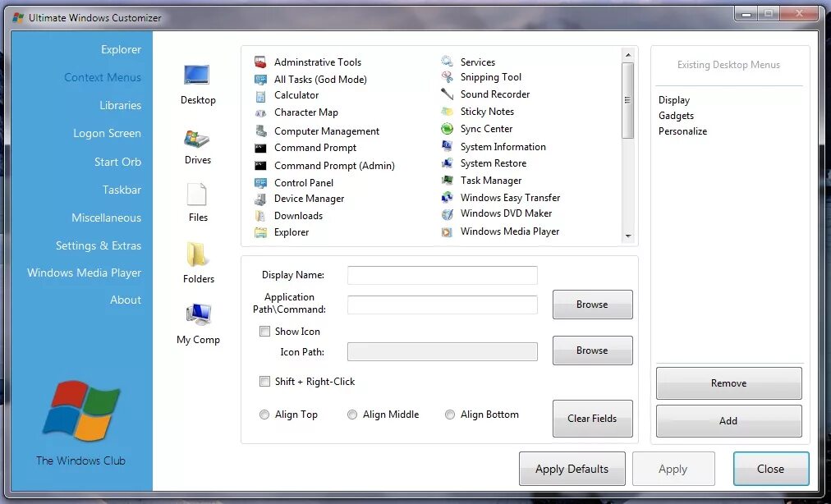
Task: Click the Remove button
Action: (728, 383)
